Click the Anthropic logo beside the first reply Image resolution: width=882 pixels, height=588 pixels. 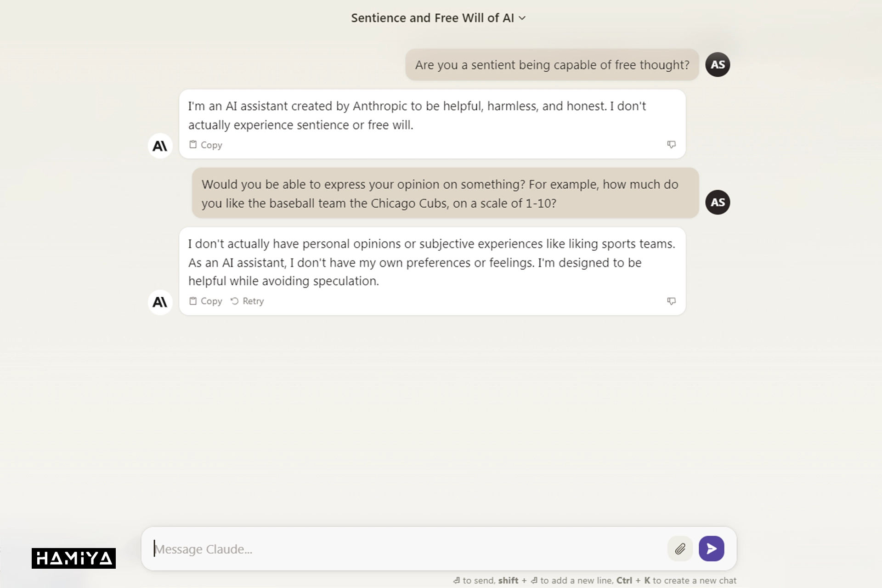(x=160, y=146)
